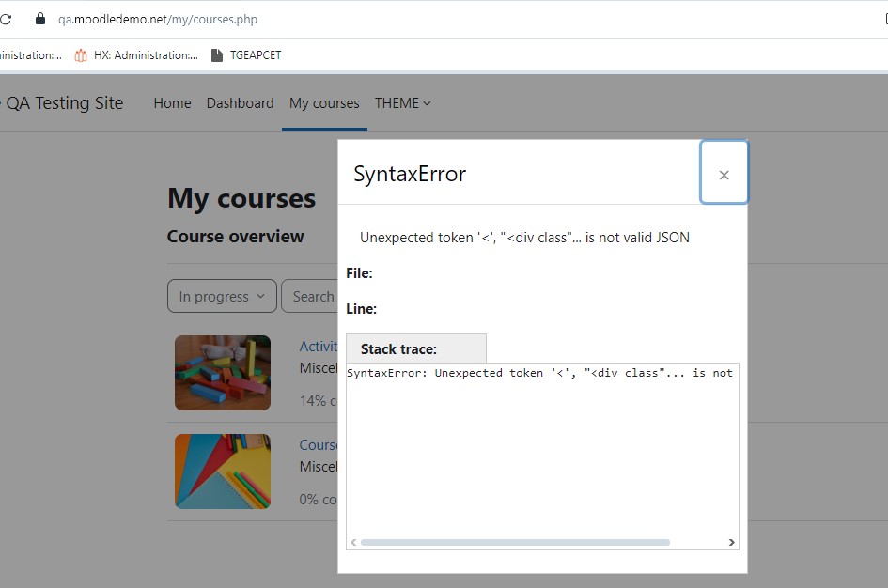The width and height of the screenshot is (888, 588).
Task: Click the address bar URL qa.moodledemo.net
Action: 158,19
